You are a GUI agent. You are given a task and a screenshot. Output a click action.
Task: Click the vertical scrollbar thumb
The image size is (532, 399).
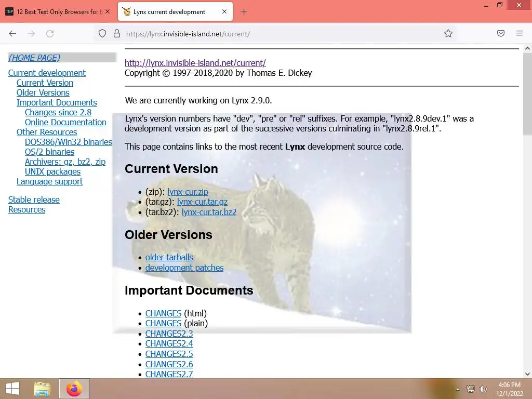point(527,94)
